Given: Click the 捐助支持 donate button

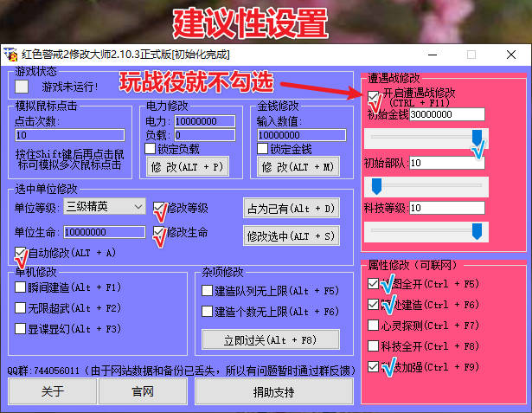Looking at the screenshot, I should [x=273, y=391].
